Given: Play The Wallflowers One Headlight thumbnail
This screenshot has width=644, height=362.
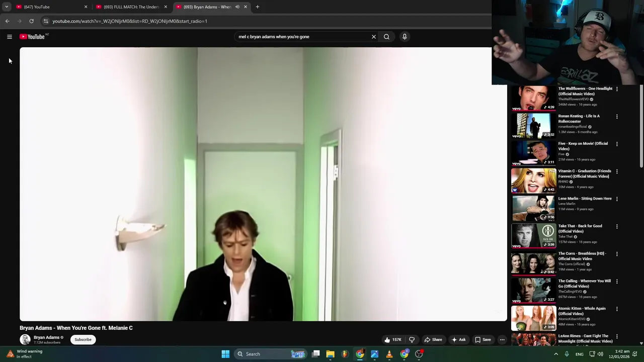Looking at the screenshot, I should pos(533,98).
